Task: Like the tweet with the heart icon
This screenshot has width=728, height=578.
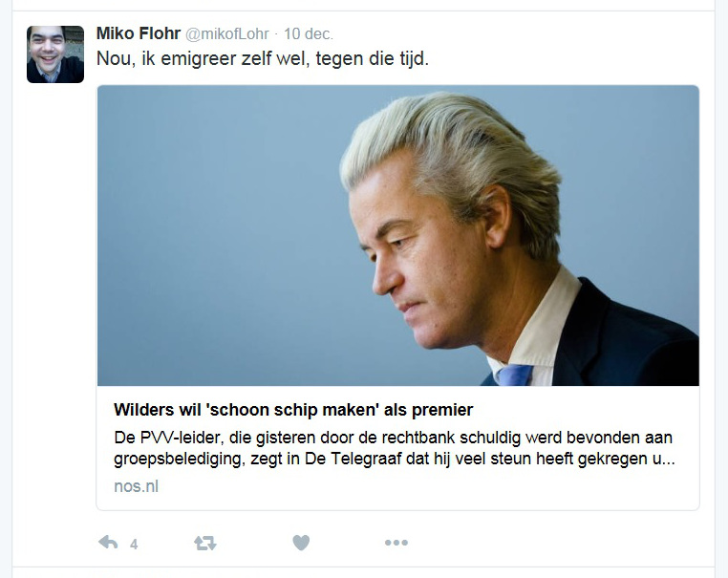Action: pyautogui.click(x=301, y=543)
